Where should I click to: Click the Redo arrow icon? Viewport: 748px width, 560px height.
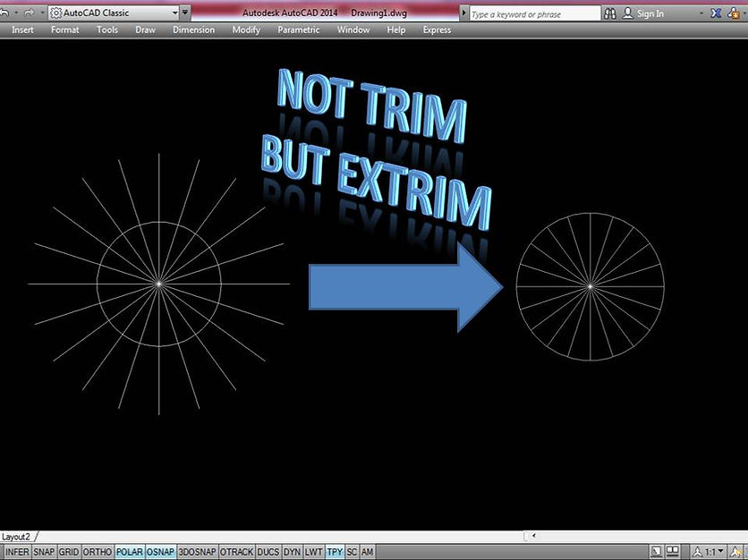click(29, 13)
